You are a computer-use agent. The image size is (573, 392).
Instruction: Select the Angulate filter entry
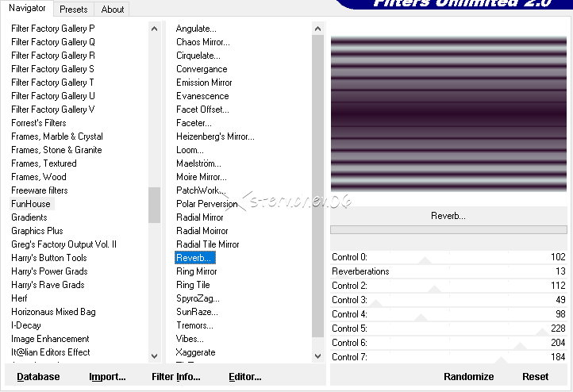(196, 29)
